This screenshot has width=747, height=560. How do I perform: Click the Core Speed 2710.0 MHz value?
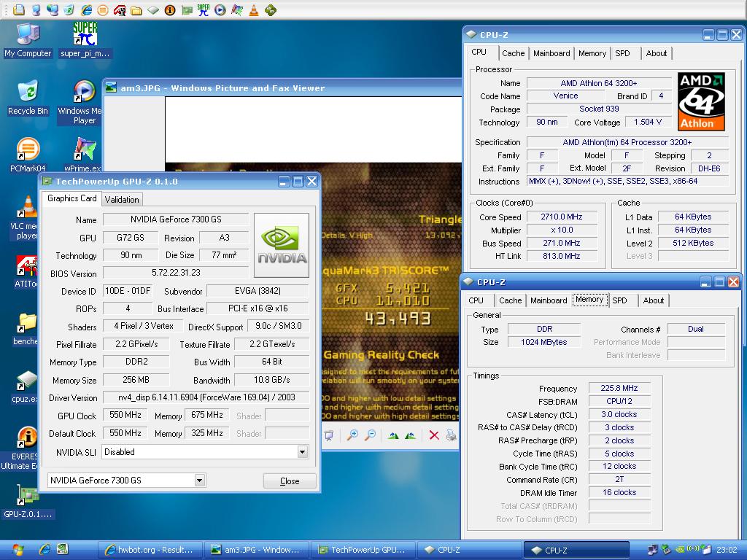(x=562, y=217)
